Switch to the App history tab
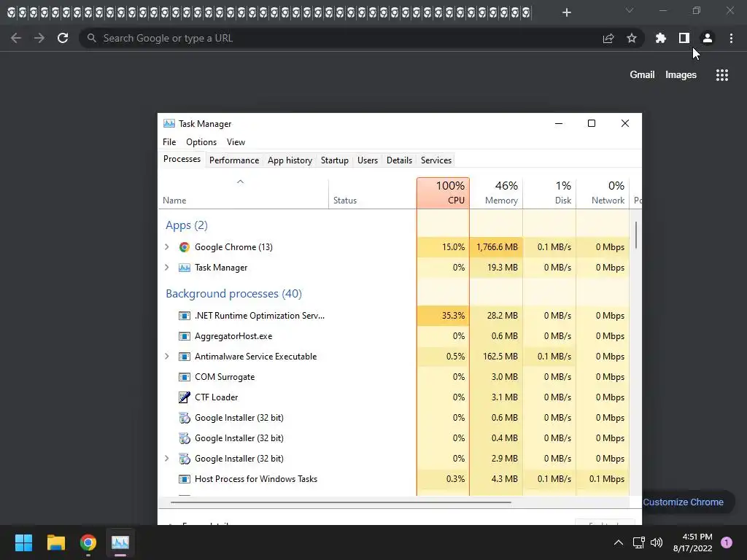The image size is (747, 560). [x=290, y=160]
